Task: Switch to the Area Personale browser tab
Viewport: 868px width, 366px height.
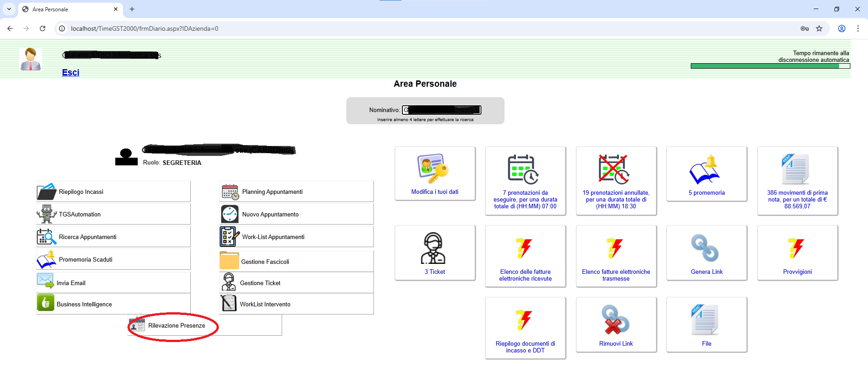Action: [x=68, y=9]
